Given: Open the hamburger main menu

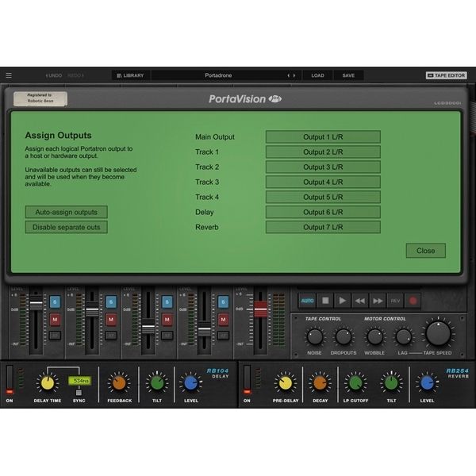Looking at the screenshot, I should pos(9,75).
